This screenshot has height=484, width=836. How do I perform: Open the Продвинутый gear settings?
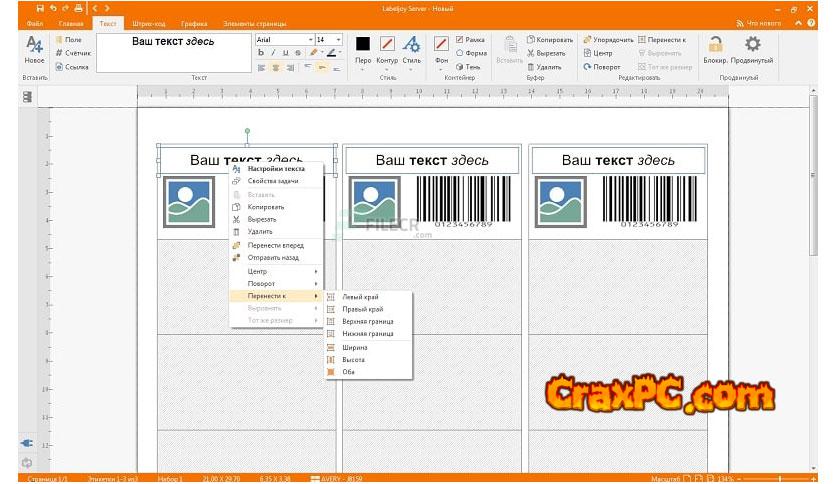pos(752,45)
